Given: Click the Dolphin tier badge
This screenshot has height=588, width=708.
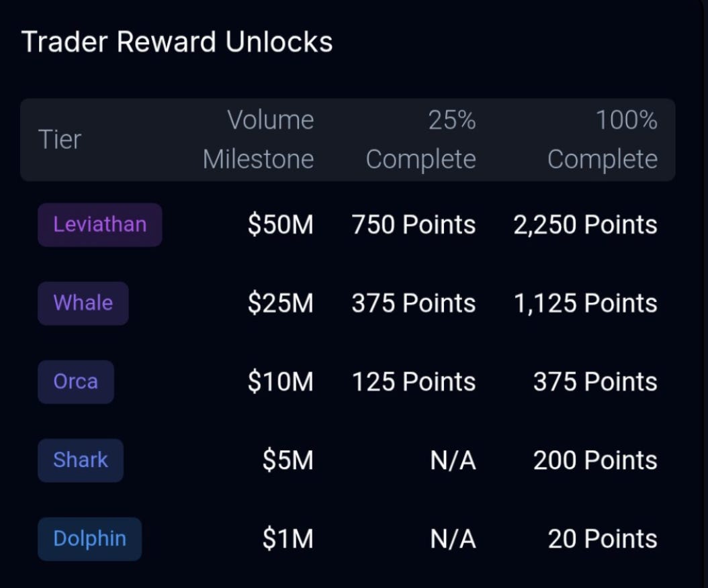Looking at the screenshot, I should pyautogui.click(x=90, y=538).
